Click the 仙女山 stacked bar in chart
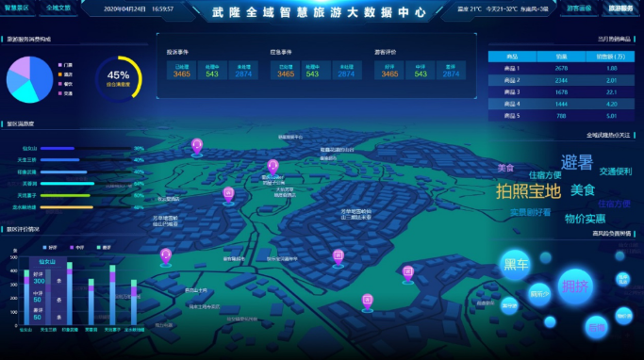 pos(26,298)
